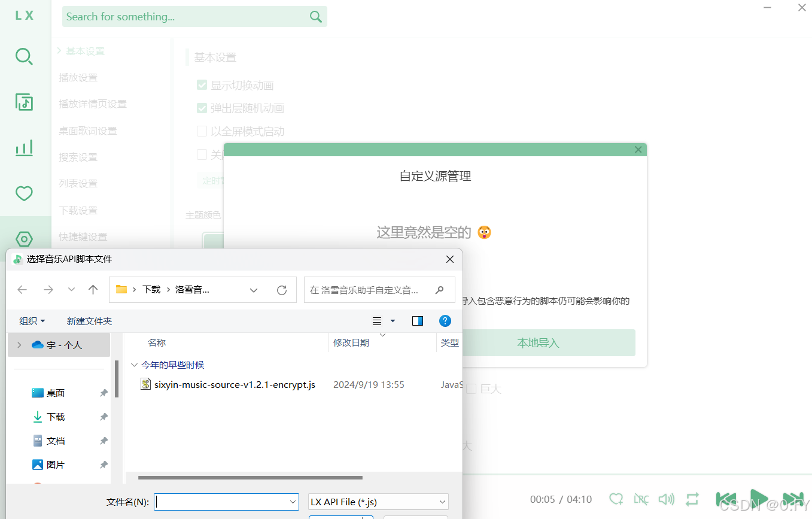Switch the playback loop mode icon
Screen dimensions: 812x519
pyautogui.click(x=692, y=499)
